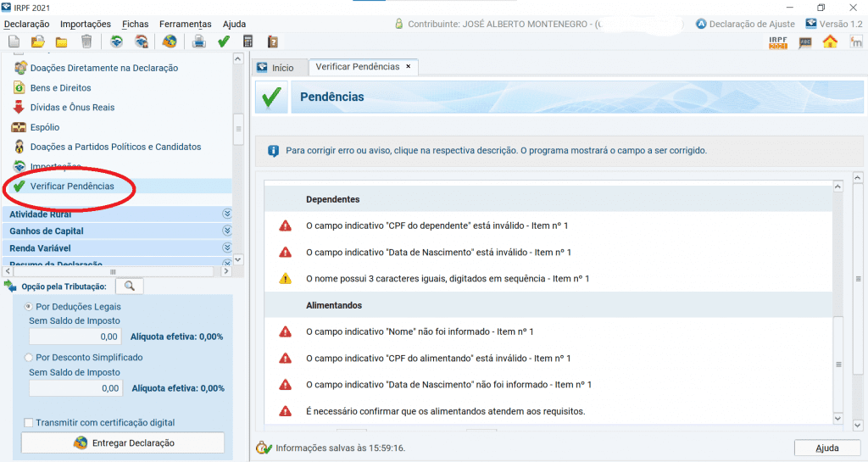Open the Ferramentas menu
Viewport: 868px width, 462px height.
pyautogui.click(x=186, y=24)
